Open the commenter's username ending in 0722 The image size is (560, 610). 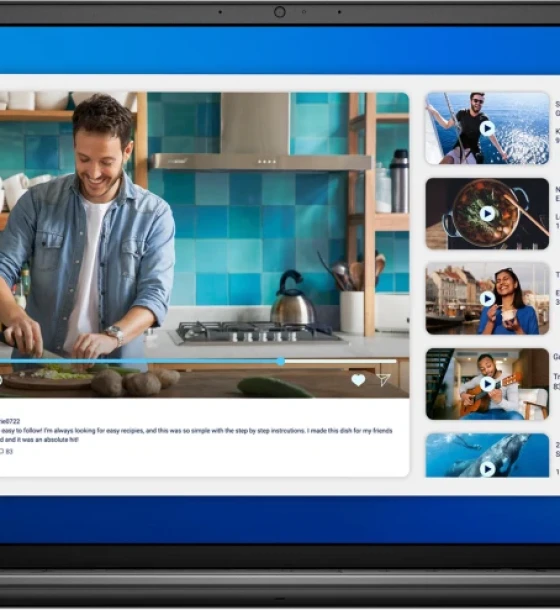(10, 421)
